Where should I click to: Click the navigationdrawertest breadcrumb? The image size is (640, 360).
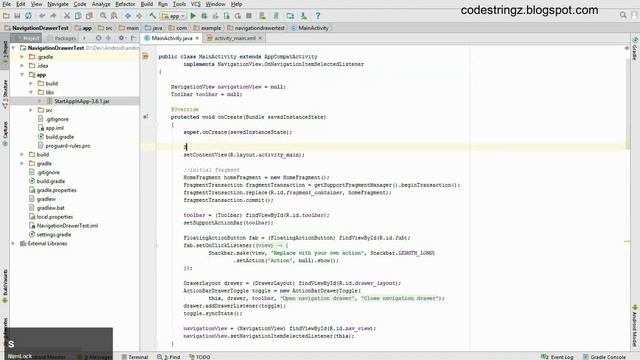256,28
